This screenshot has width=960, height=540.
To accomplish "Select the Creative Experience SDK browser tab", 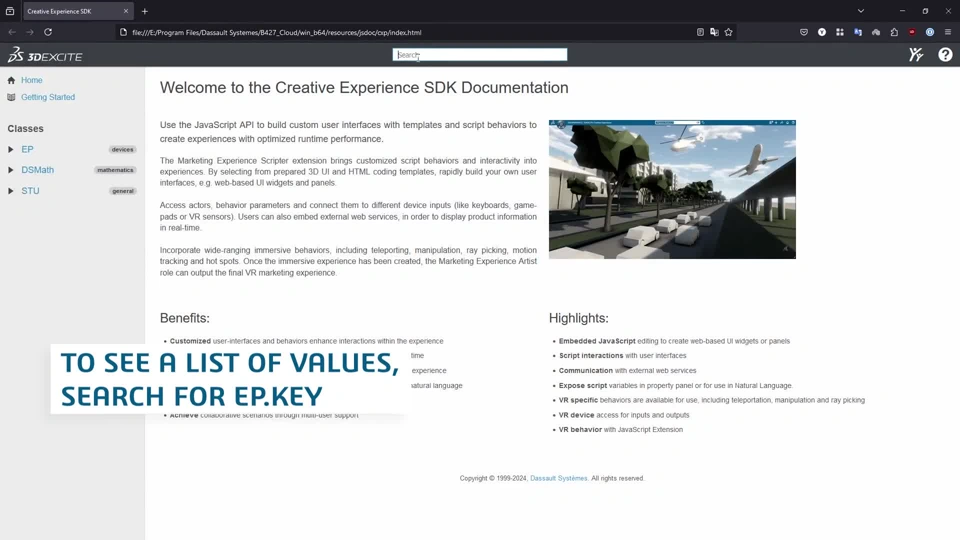I will [x=78, y=11].
